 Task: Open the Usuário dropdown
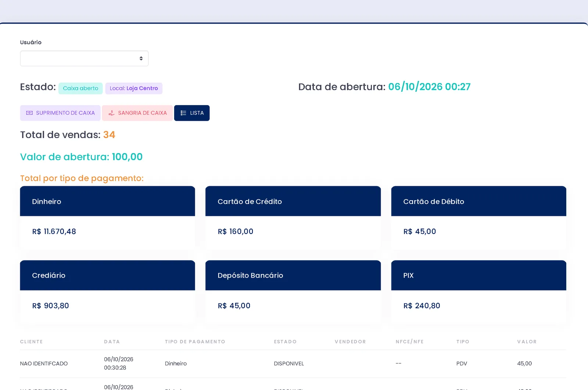[84, 58]
